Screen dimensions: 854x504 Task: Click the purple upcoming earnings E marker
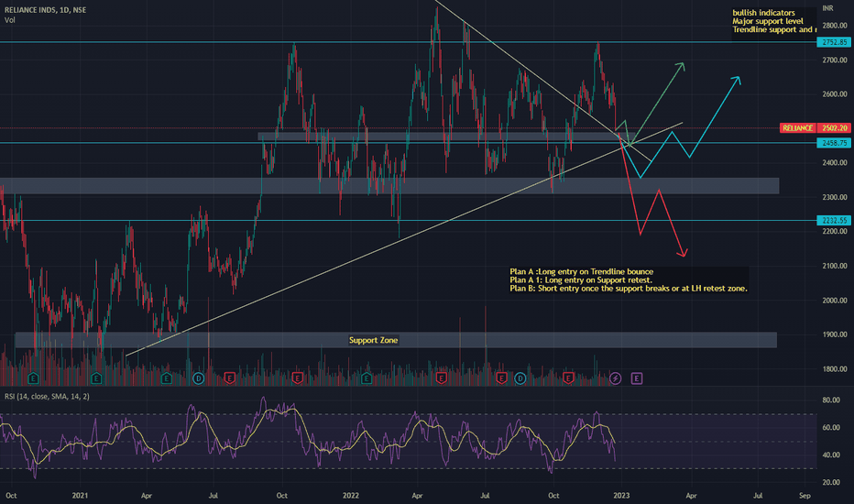click(x=637, y=378)
